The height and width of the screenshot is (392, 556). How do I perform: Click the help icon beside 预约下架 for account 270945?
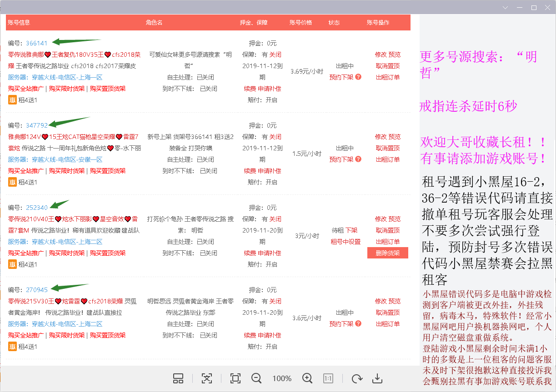358,324
